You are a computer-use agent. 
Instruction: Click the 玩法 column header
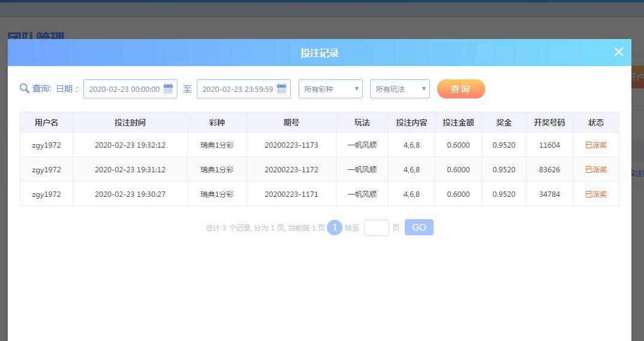point(362,122)
